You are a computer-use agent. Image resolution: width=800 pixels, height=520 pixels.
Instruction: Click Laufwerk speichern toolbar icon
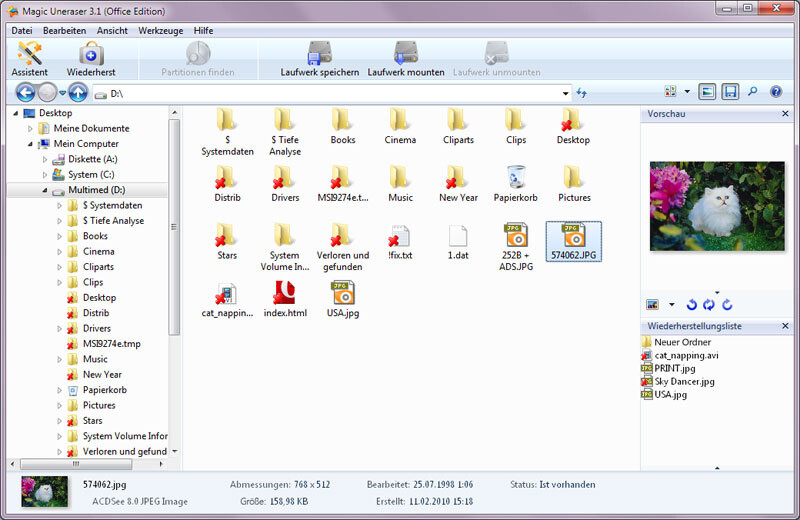coord(320,59)
